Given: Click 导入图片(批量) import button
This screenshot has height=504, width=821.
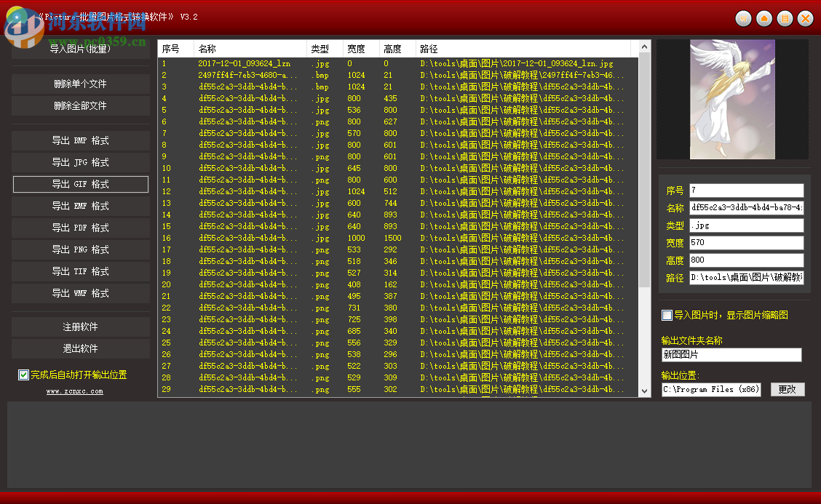Looking at the screenshot, I should point(80,49).
